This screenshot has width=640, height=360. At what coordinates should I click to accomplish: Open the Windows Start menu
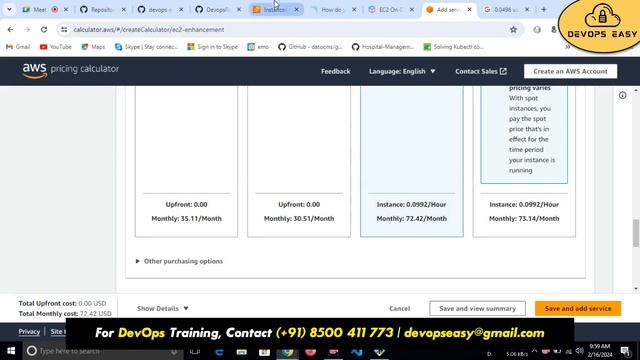point(11,351)
